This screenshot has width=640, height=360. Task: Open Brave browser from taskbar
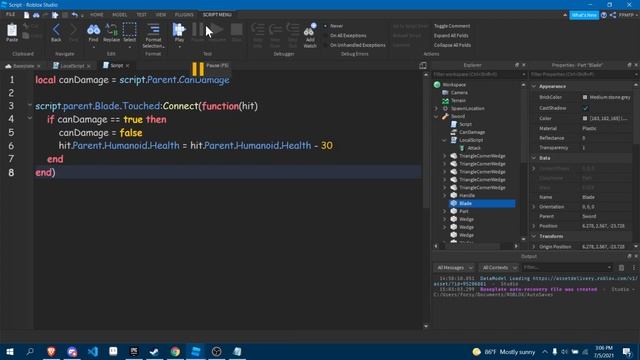pyautogui.click(x=51, y=351)
